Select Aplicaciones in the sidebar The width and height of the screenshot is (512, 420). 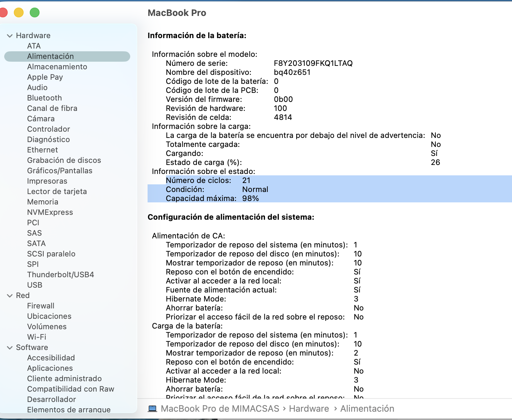50,368
